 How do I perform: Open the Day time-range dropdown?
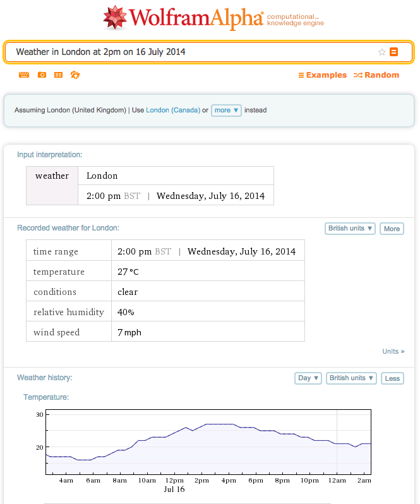[308, 378]
